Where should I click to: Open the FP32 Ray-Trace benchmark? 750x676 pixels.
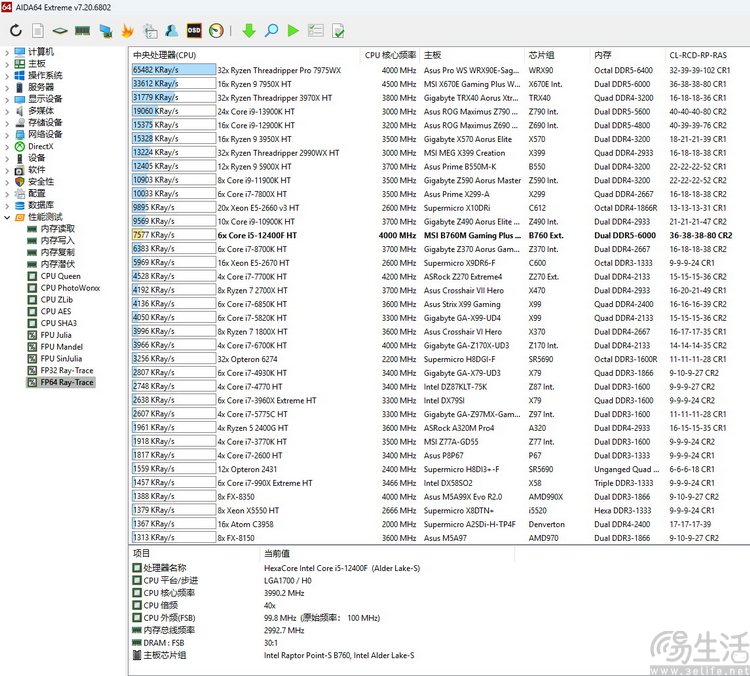[60, 370]
